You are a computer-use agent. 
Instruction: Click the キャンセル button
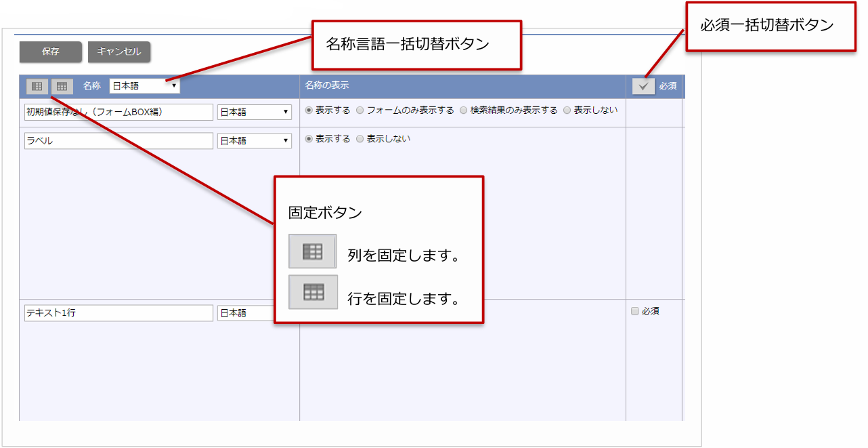click(x=119, y=52)
